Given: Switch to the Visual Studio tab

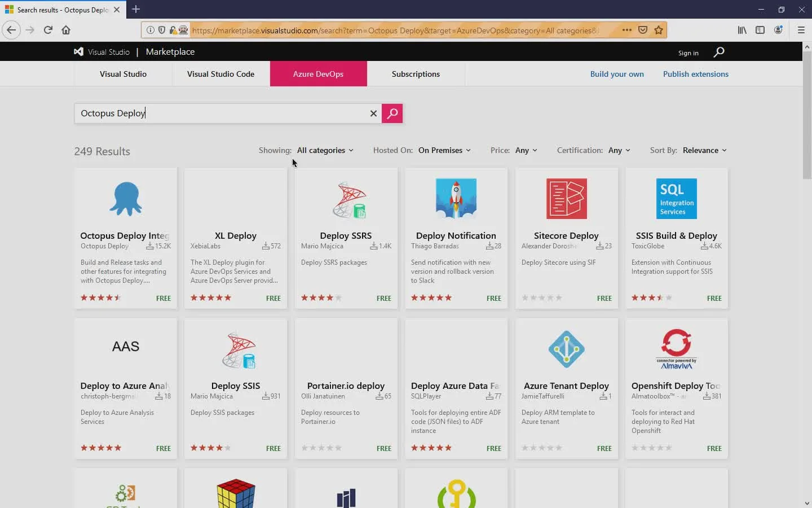Looking at the screenshot, I should [123, 74].
